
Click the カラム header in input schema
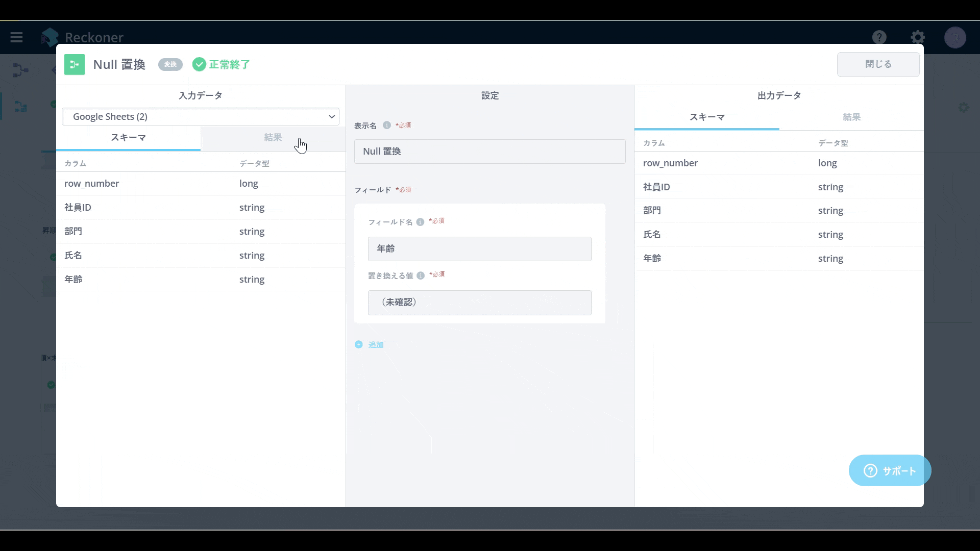pos(75,164)
